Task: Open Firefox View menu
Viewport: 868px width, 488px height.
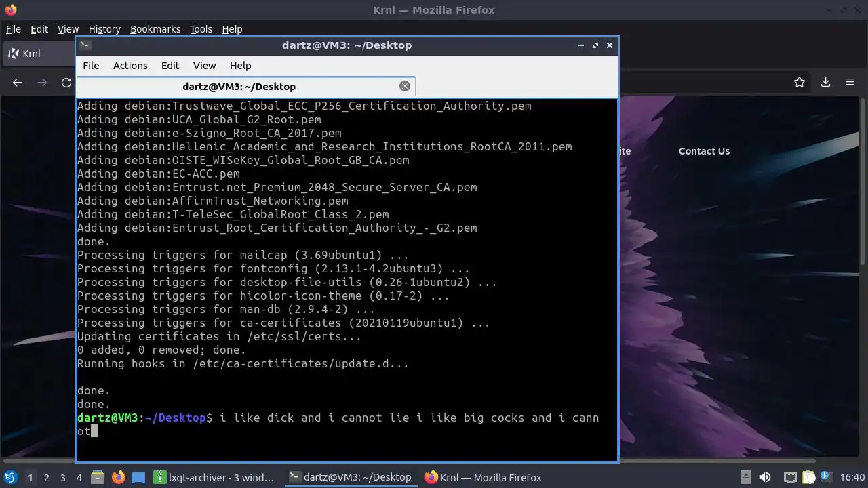Action: [68, 29]
